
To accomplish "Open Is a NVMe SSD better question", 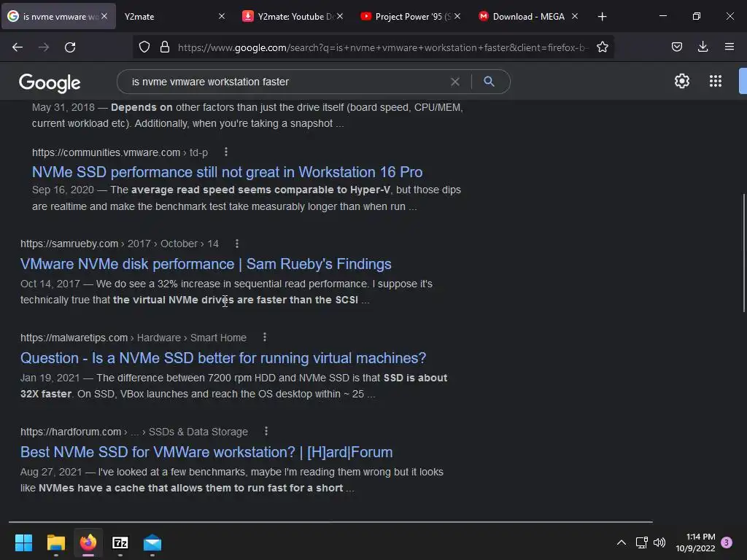I will coord(223,357).
